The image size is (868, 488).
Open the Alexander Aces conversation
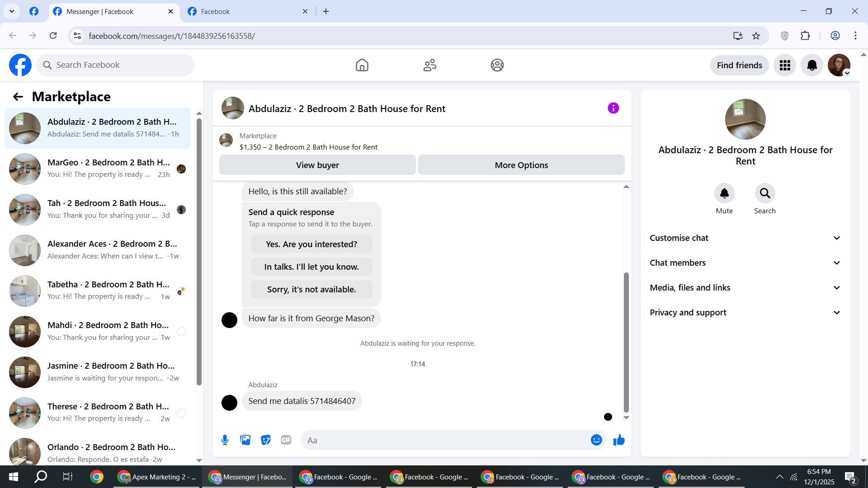coord(97,250)
